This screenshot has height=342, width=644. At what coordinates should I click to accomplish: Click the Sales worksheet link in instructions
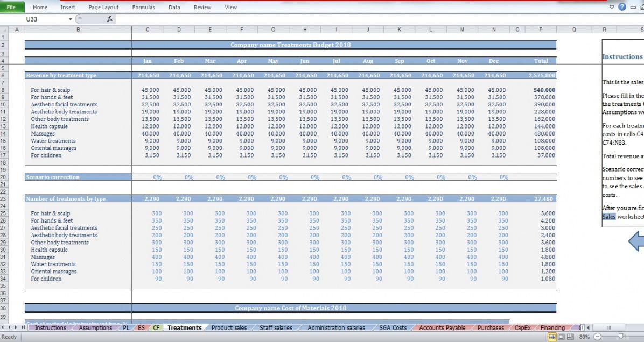coord(609,217)
